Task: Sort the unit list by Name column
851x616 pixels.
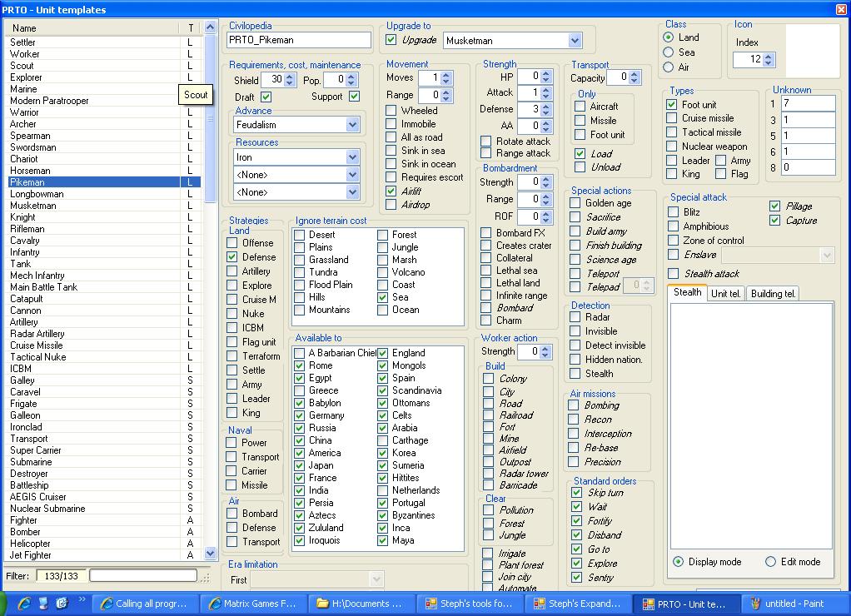Action: (92, 27)
